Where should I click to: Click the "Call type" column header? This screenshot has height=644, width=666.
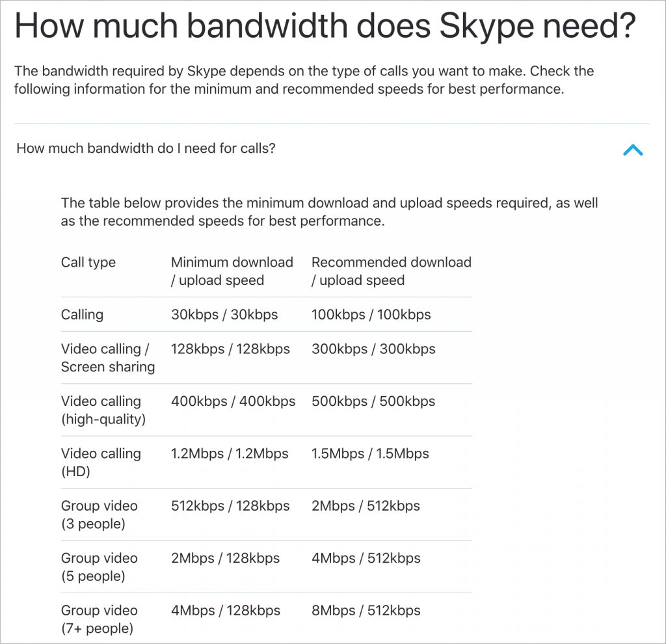(x=88, y=263)
